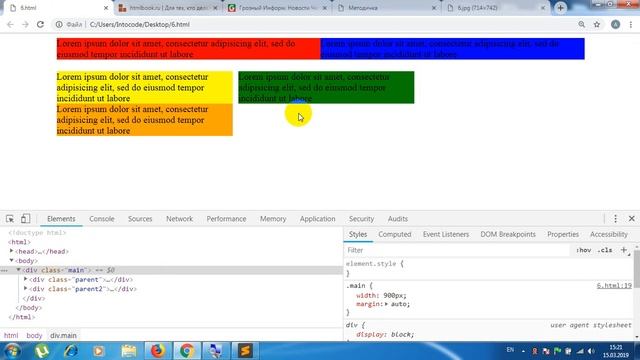The width and height of the screenshot is (640, 360).
Task: Close the DevTools panel
Action: click(x=631, y=219)
